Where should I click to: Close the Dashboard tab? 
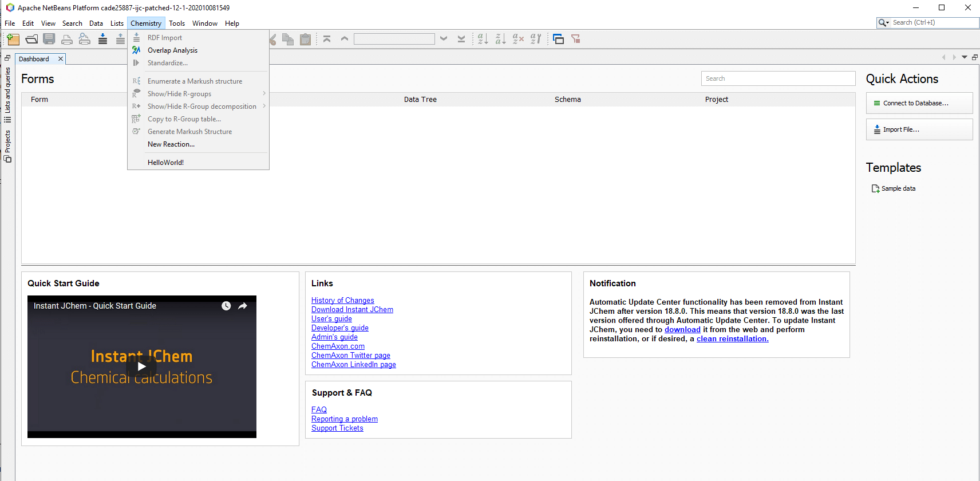[x=61, y=59]
